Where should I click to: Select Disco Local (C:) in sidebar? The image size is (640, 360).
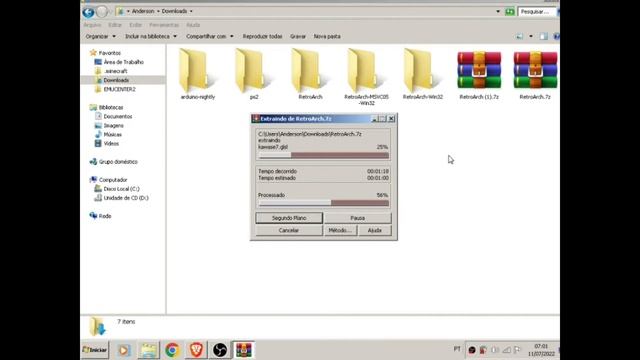coord(117,189)
